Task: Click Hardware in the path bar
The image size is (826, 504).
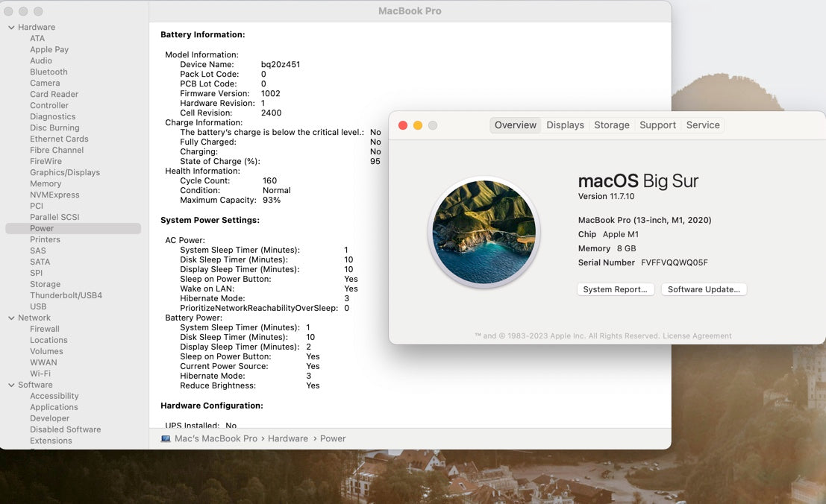Action: pyautogui.click(x=287, y=439)
